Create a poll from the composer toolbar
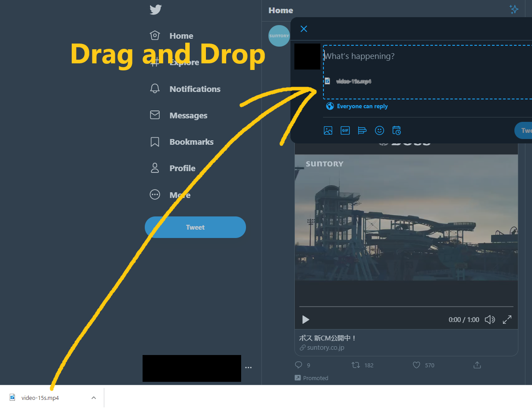The height and width of the screenshot is (410, 532). [x=362, y=130]
